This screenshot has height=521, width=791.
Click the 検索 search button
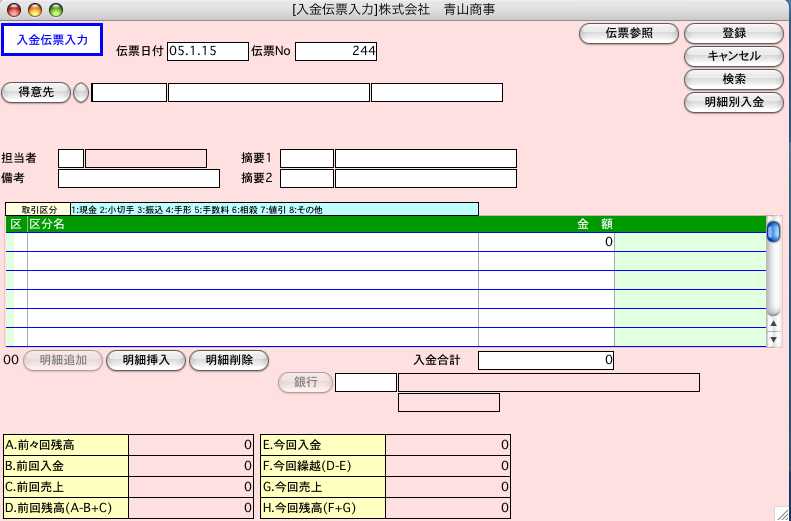(x=733, y=79)
